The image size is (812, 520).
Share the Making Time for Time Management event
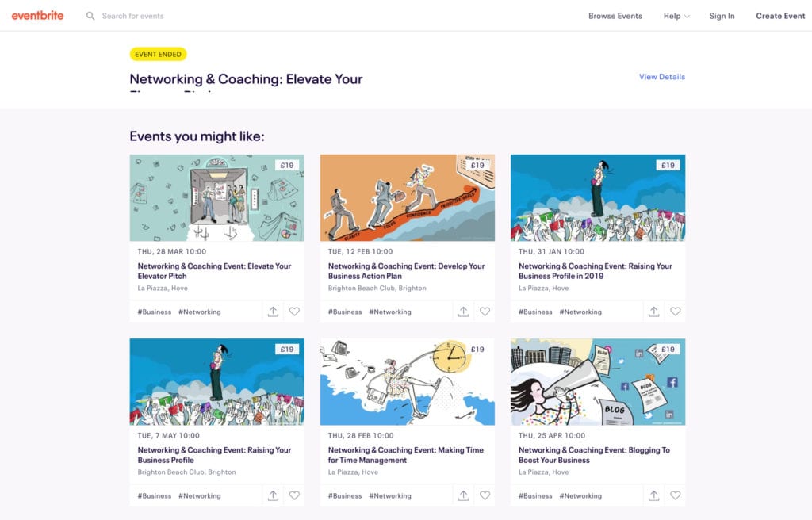tap(463, 495)
